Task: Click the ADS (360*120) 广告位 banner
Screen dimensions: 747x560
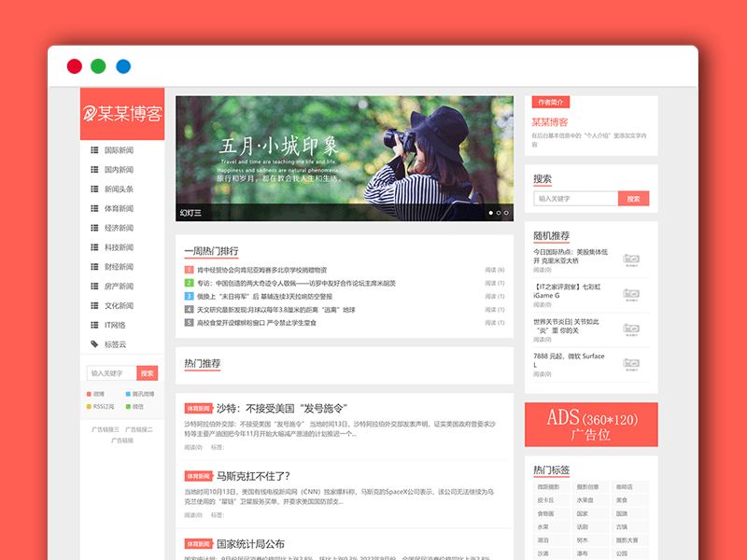Action: point(591,425)
